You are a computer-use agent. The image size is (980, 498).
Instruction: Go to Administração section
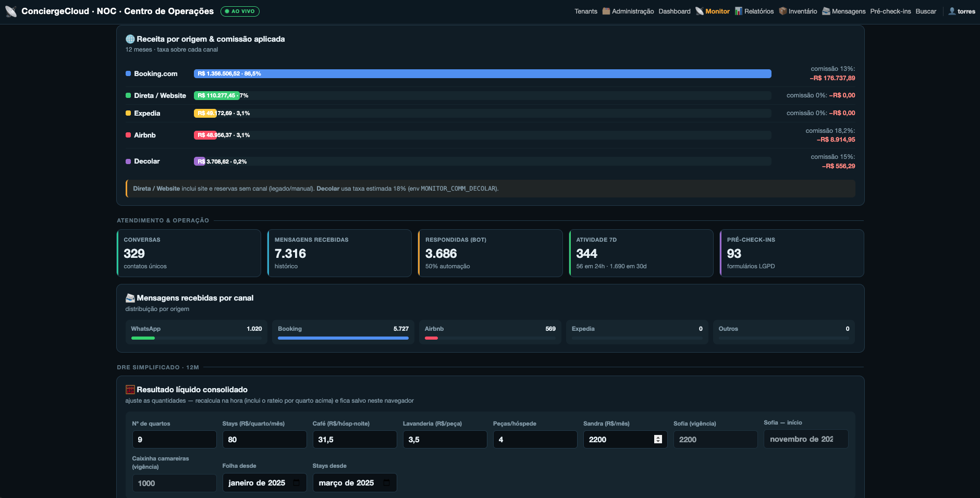point(628,11)
